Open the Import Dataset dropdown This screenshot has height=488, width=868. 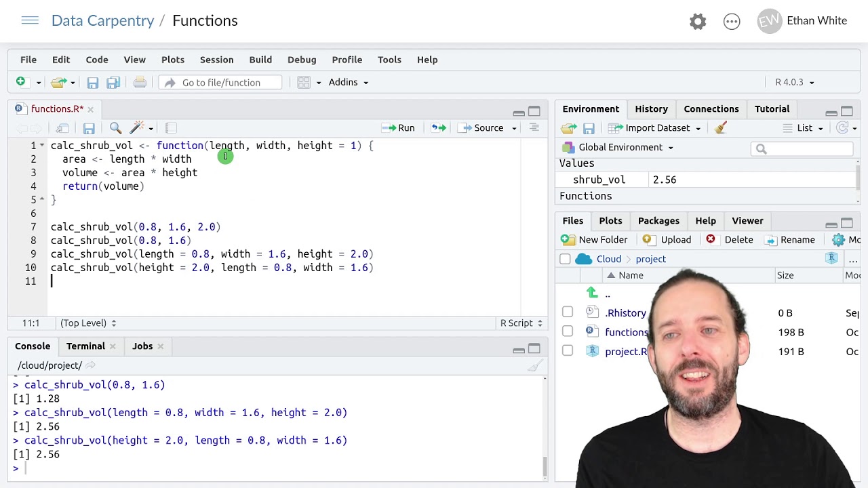tap(654, 127)
